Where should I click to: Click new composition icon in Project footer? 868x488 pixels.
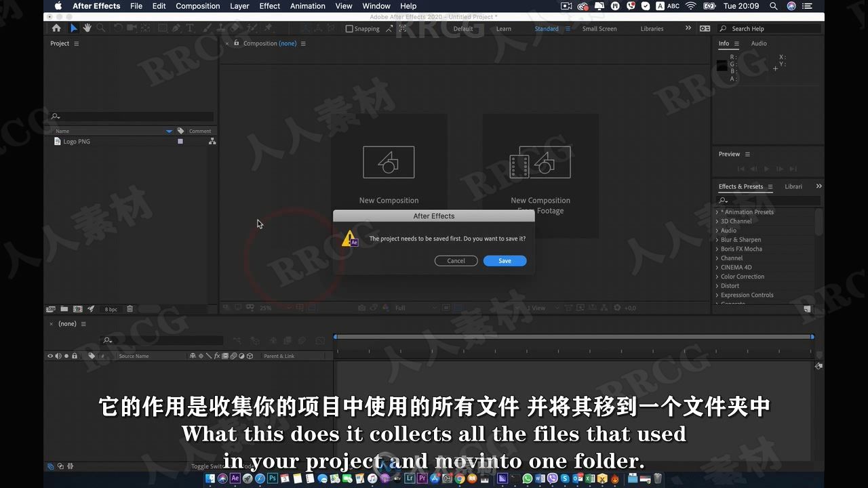77,309
